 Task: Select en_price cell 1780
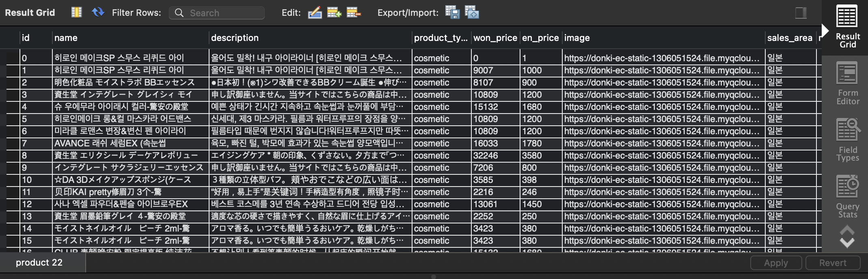[x=541, y=143]
